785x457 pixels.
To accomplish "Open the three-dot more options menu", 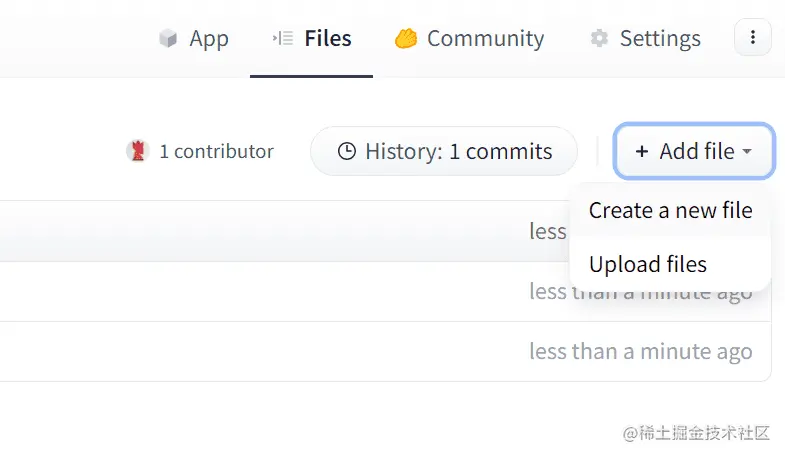I will pyautogui.click(x=753, y=38).
